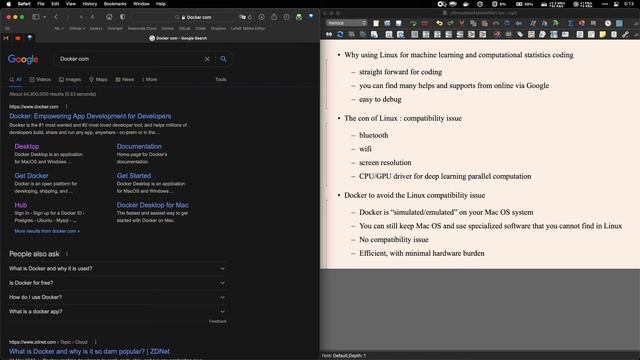Go back in Safari history
640x360 pixels.
pos(56,17)
